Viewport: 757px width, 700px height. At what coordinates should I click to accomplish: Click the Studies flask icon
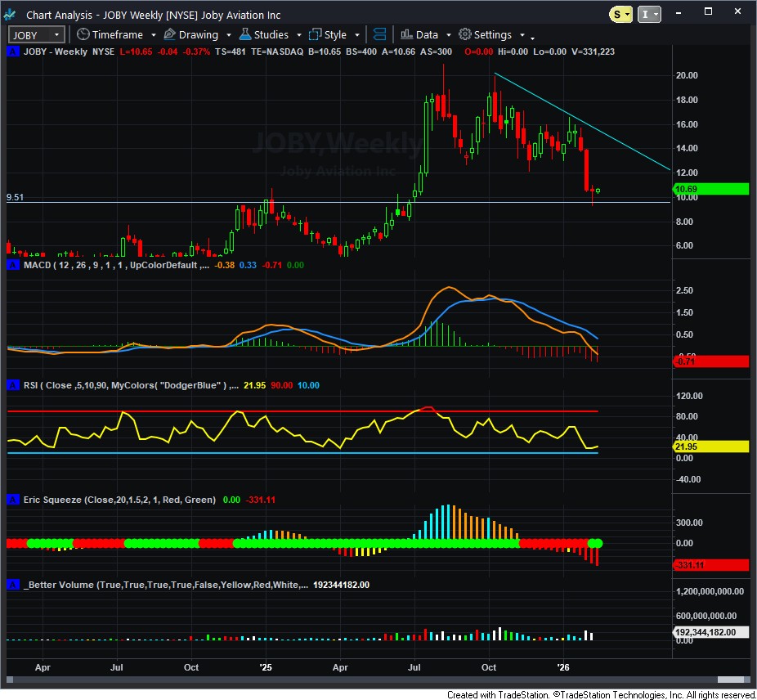coord(244,34)
